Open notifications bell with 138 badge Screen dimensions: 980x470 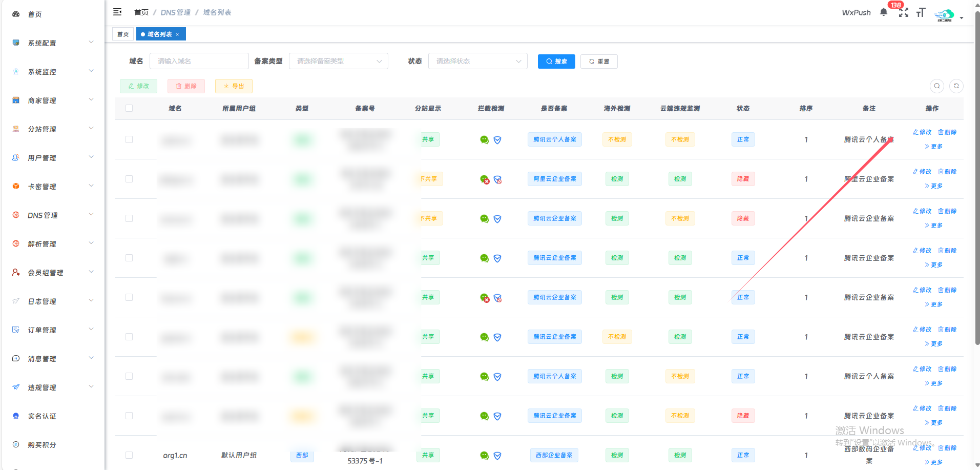point(884,12)
